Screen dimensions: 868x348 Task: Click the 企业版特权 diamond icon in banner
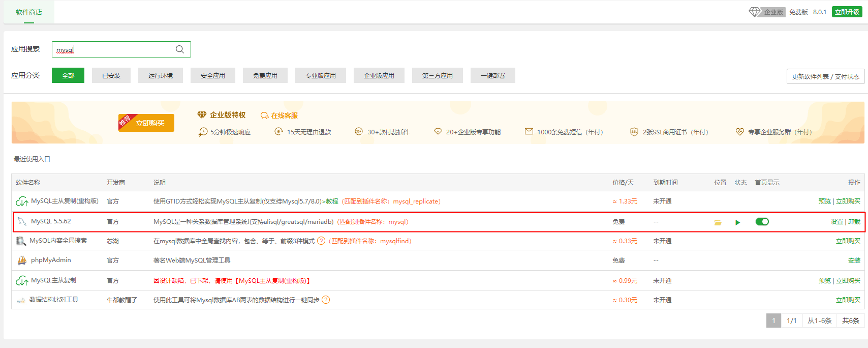tap(202, 115)
